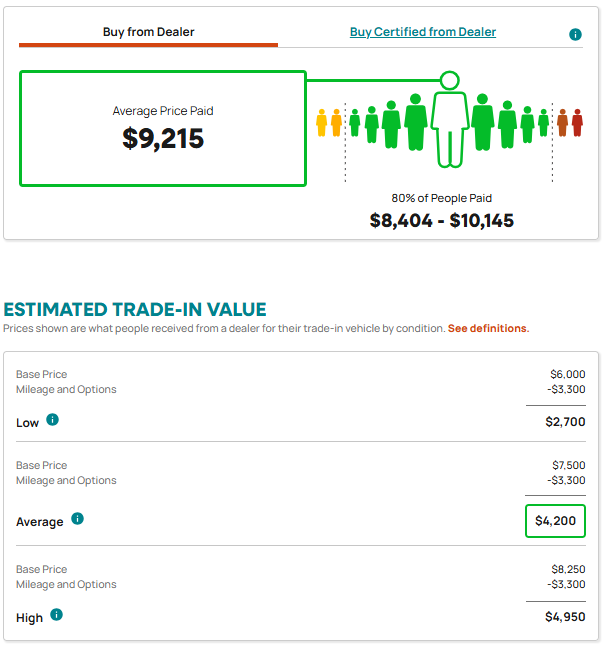Open the info icon next to Low
Screen dimensions: 607x646
(x=52, y=420)
